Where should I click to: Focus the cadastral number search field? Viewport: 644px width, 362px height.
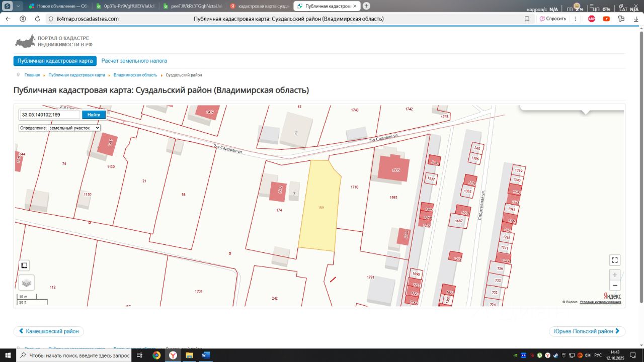pos(50,115)
